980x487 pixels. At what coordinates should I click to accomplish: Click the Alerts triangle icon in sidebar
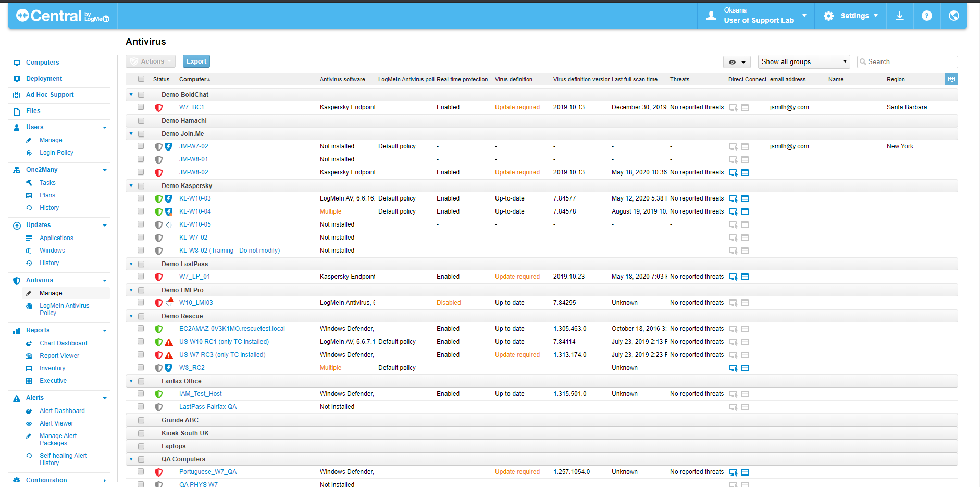click(17, 398)
